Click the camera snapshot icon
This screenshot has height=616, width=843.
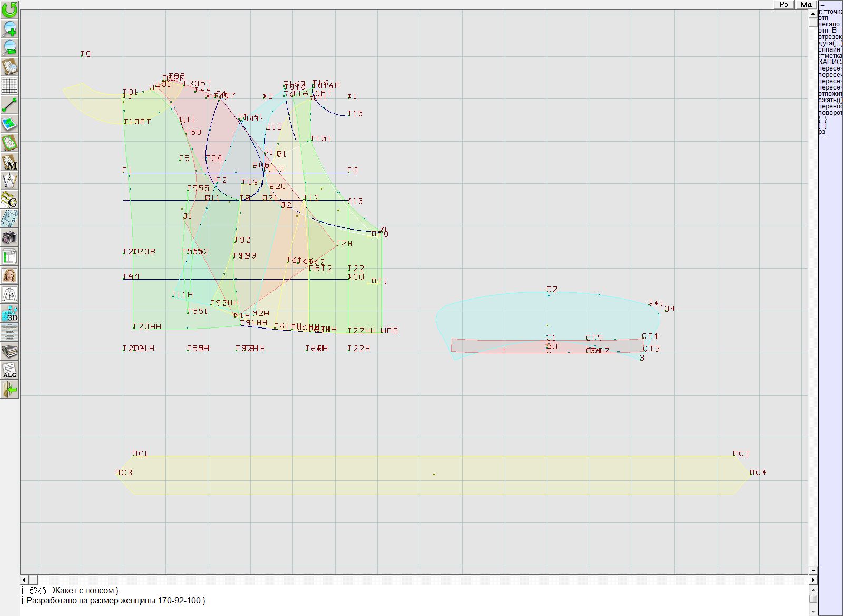click(x=9, y=237)
